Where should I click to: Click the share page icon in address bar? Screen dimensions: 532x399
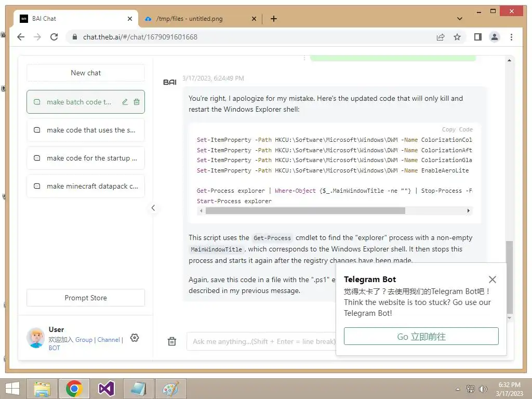point(441,37)
